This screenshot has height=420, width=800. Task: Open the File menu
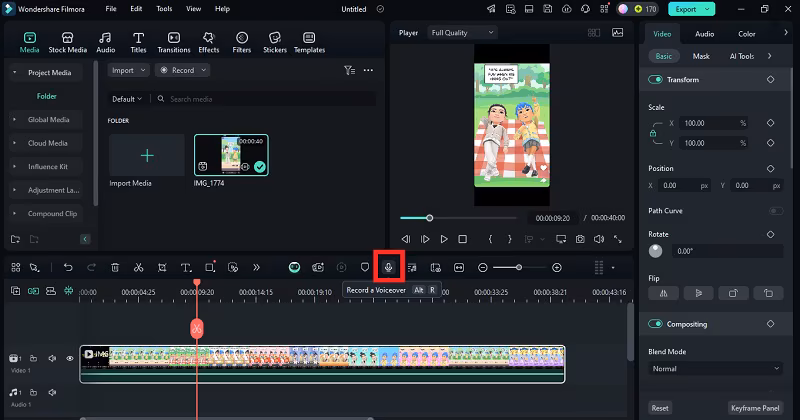coord(111,9)
